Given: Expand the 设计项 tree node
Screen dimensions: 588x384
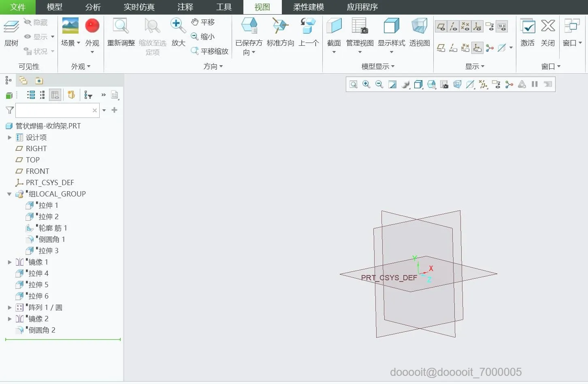Looking at the screenshot, I should click(x=10, y=137).
